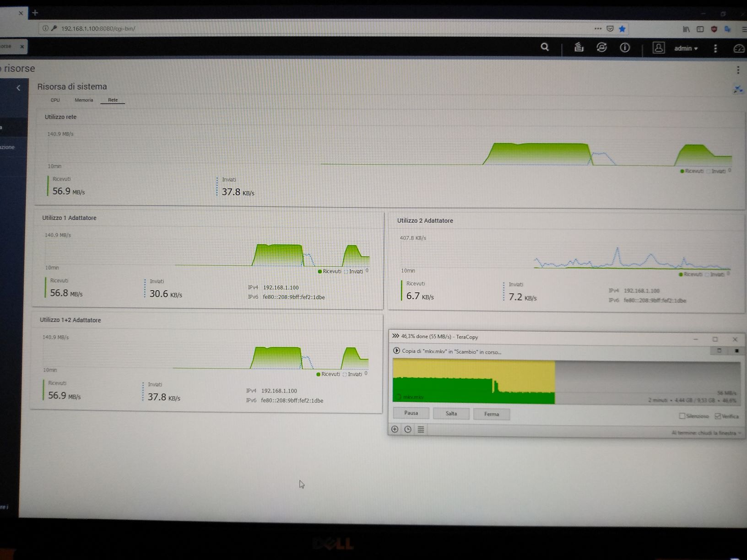Screen dimensions: 747x560
Task: Uncheck the Verifica checkbox
Action: pyautogui.click(x=718, y=416)
